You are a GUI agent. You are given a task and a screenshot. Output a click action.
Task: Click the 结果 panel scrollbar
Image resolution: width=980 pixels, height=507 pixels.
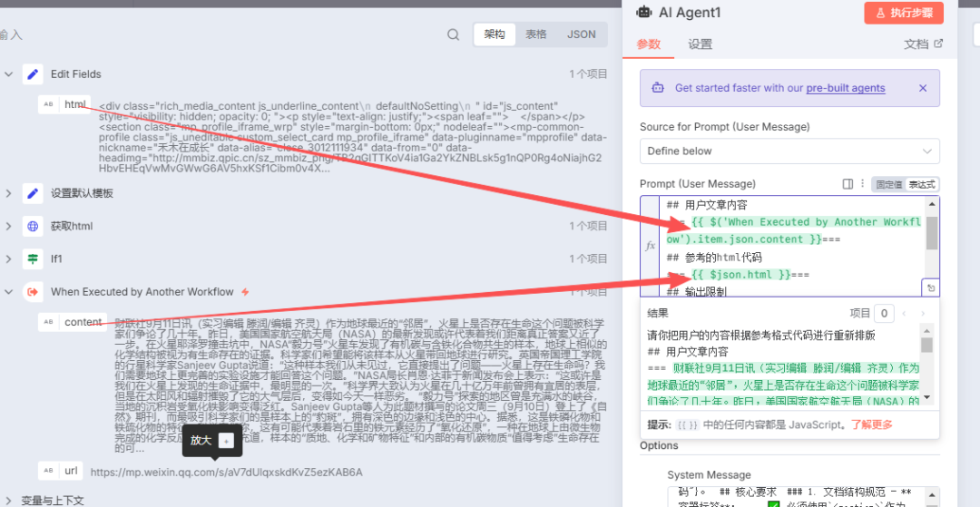pyautogui.click(x=926, y=346)
